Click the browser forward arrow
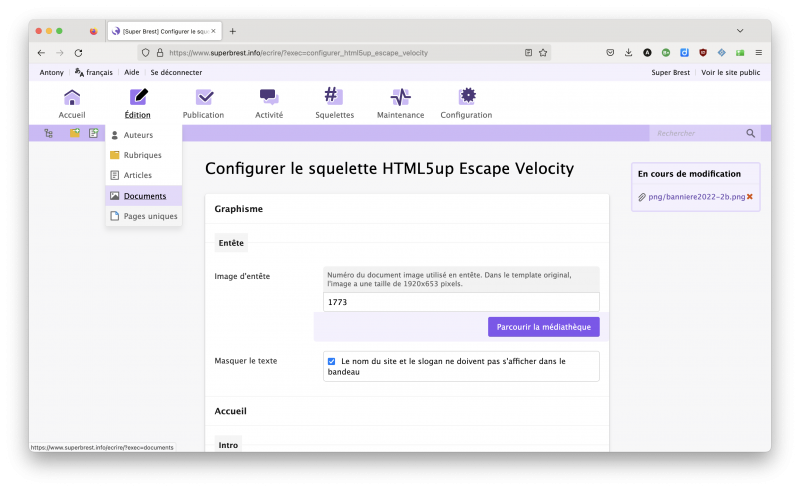 pos(60,53)
